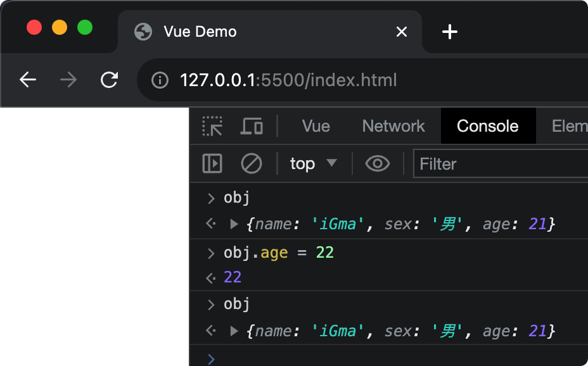Click the inspect element picker icon
This screenshot has height=366, width=588.
tap(212, 126)
